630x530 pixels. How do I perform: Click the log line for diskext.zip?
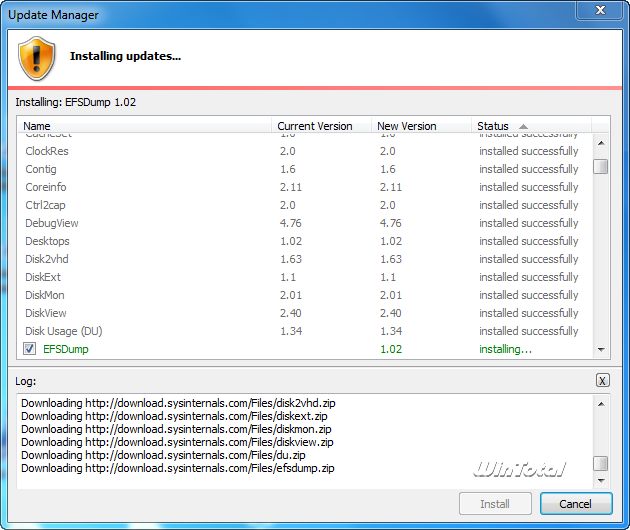(x=174, y=416)
